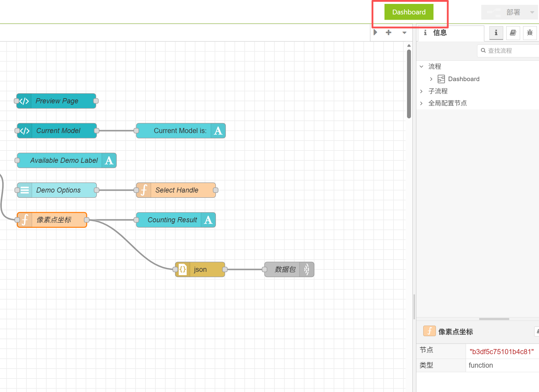Select the 数据包 output node
This screenshot has height=392, width=539.
285,269
